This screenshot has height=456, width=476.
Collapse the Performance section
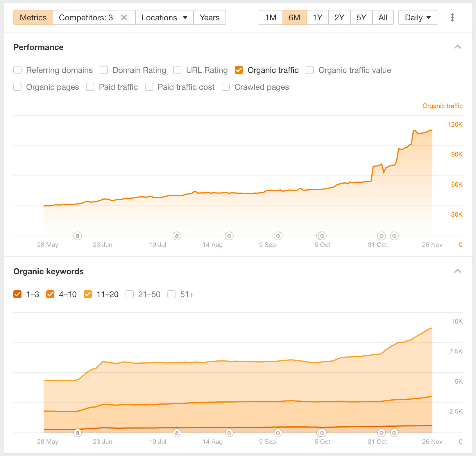[457, 47]
